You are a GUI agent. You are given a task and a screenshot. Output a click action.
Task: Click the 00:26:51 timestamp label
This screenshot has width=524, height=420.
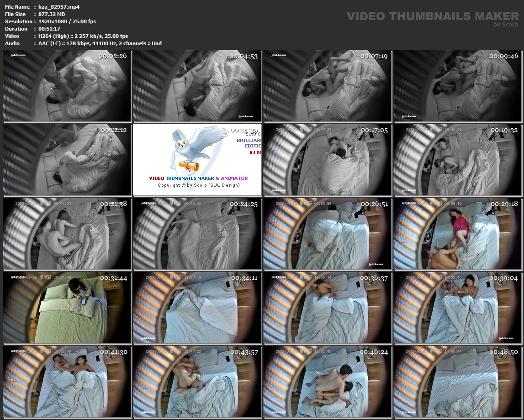(x=374, y=204)
